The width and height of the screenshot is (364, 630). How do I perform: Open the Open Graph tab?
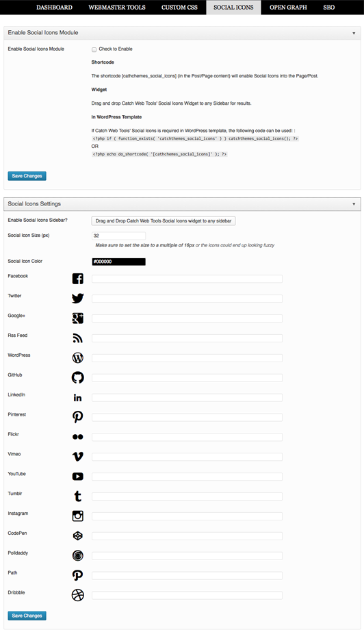(288, 8)
